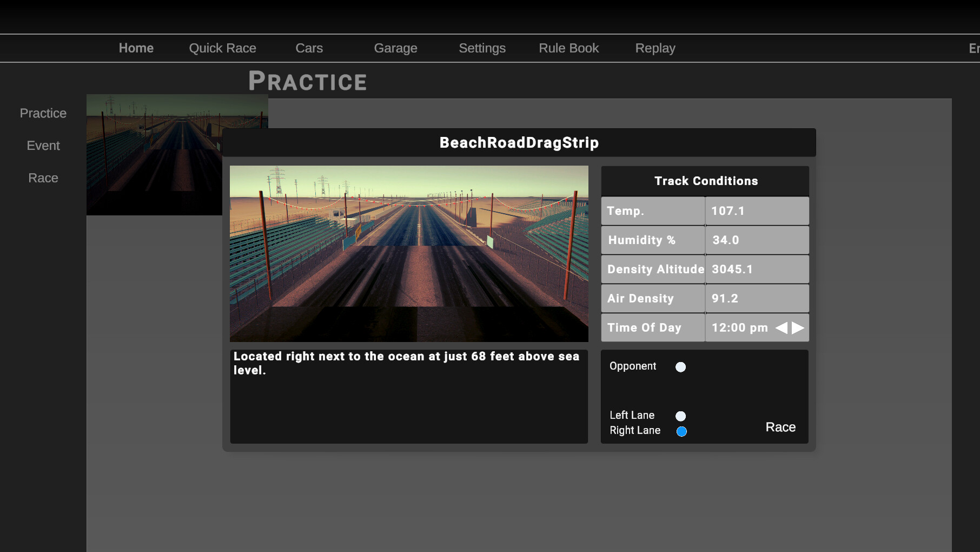The width and height of the screenshot is (980, 552).
Task: Select Practice in the left sidebar
Action: [x=43, y=113]
